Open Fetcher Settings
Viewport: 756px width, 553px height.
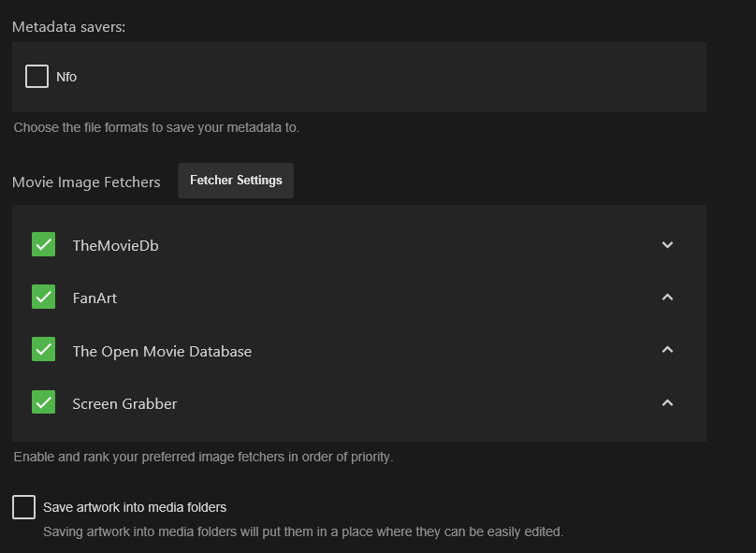(x=236, y=181)
